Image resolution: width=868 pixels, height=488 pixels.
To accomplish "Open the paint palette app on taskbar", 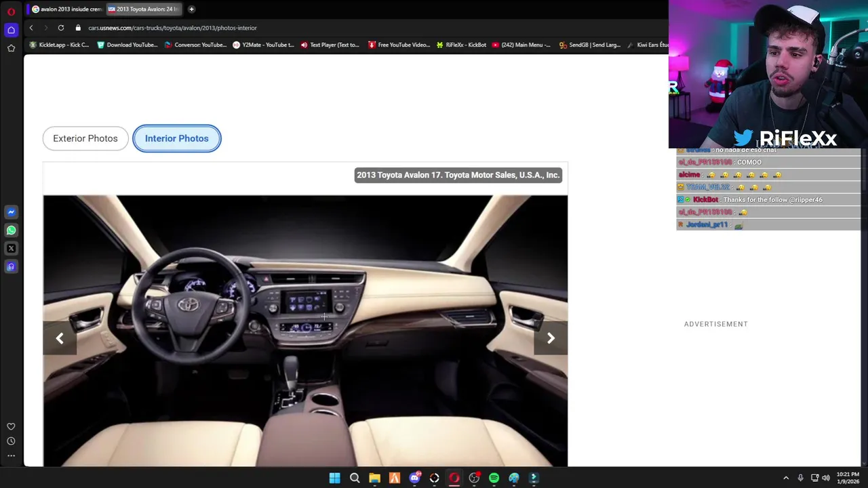I will point(514,479).
